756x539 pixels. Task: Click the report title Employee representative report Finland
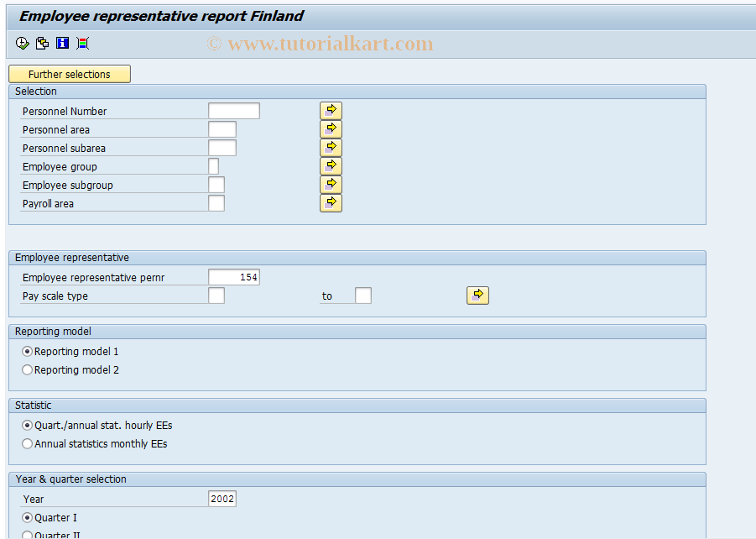pos(161,17)
